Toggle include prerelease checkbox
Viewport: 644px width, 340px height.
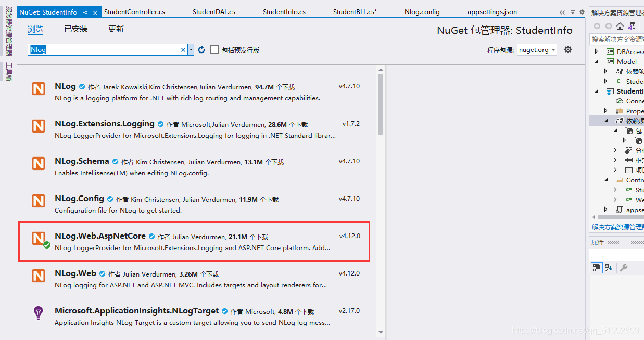214,49
